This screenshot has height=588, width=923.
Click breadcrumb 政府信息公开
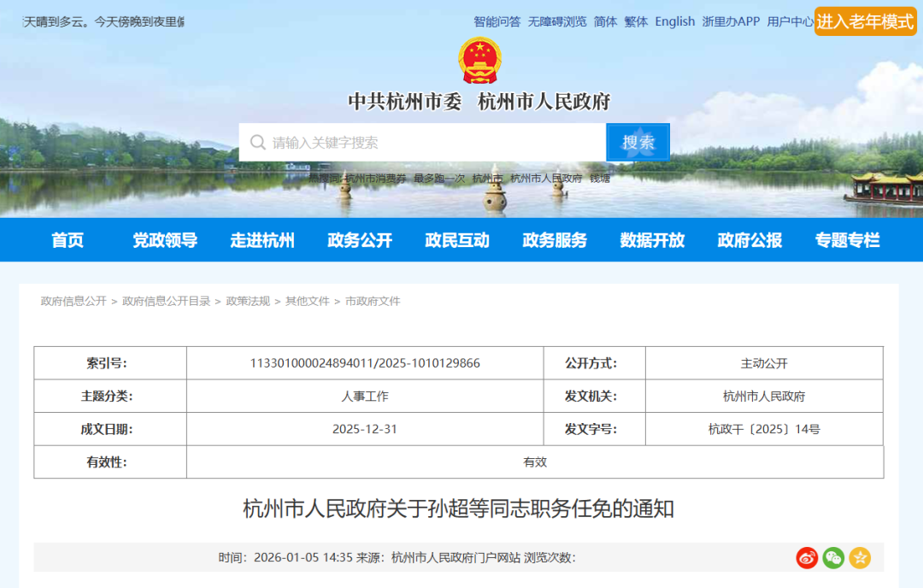pos(73,302)
